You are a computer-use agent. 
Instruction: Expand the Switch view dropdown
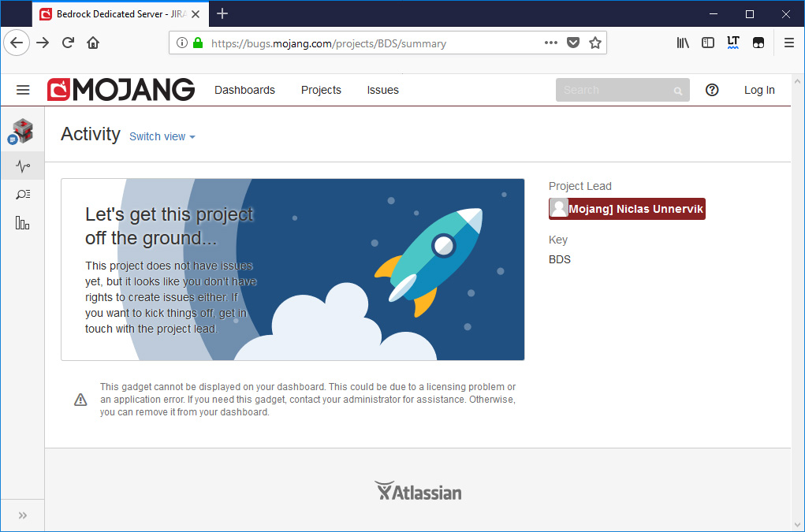coord(162,136)
